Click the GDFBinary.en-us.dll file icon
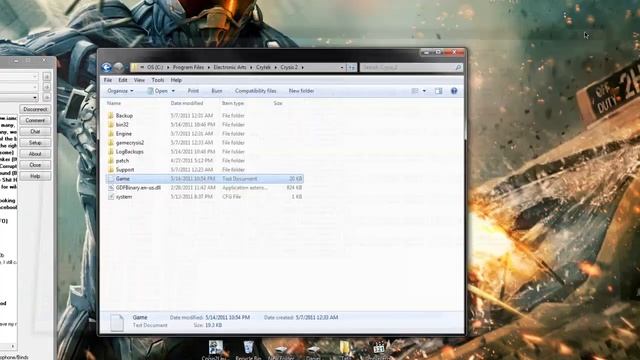Screen dimensions: 640x360 point(111,188)
